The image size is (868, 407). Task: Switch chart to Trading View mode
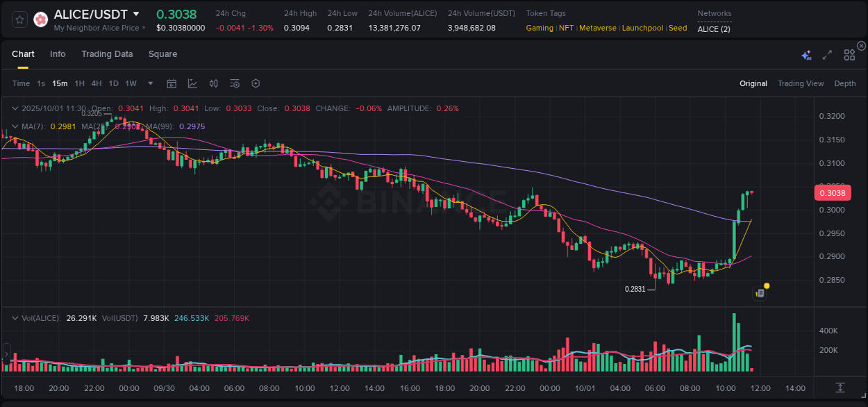click(x=801, y=83)
